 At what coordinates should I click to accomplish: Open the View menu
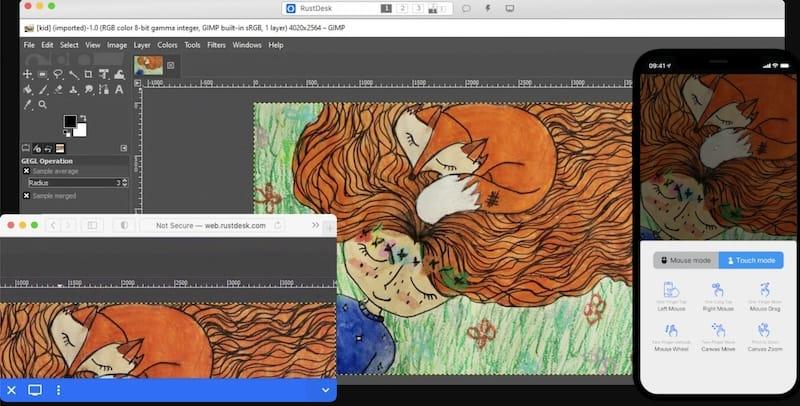pos(92,45)
